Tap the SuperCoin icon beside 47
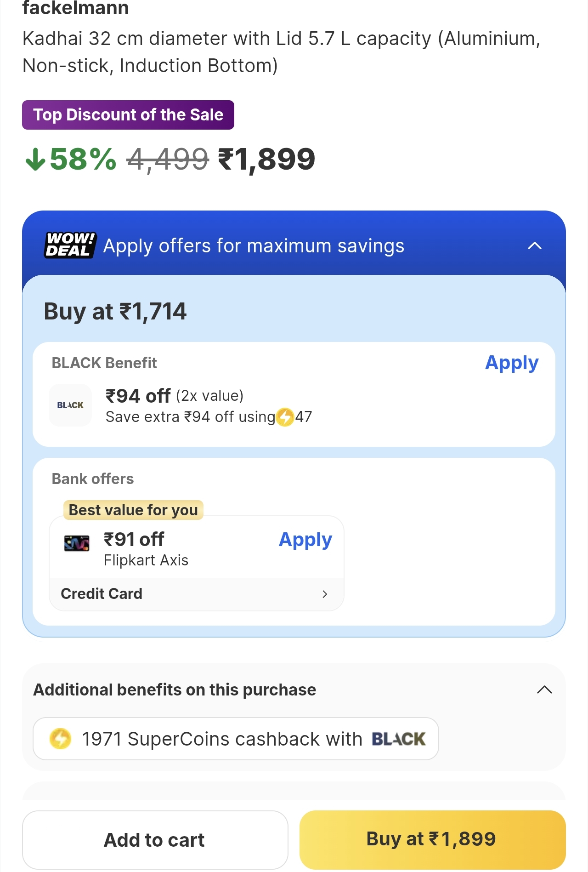This screenshot has width=588, height=872. pos(285,417)
